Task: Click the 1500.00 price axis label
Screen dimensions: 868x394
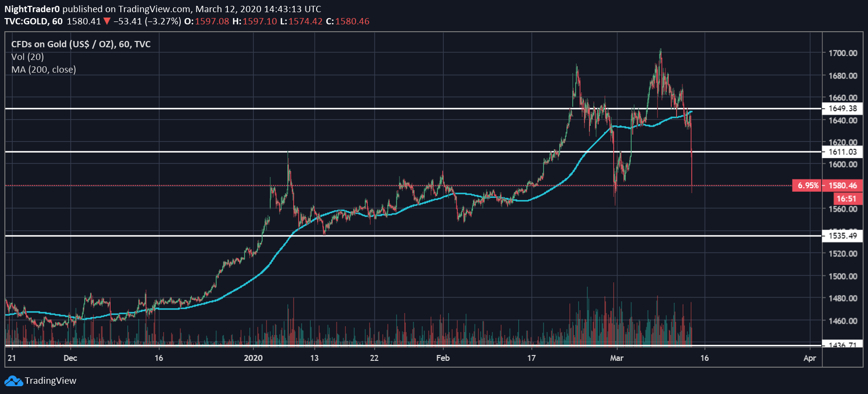Action: [x=843, y=276]
